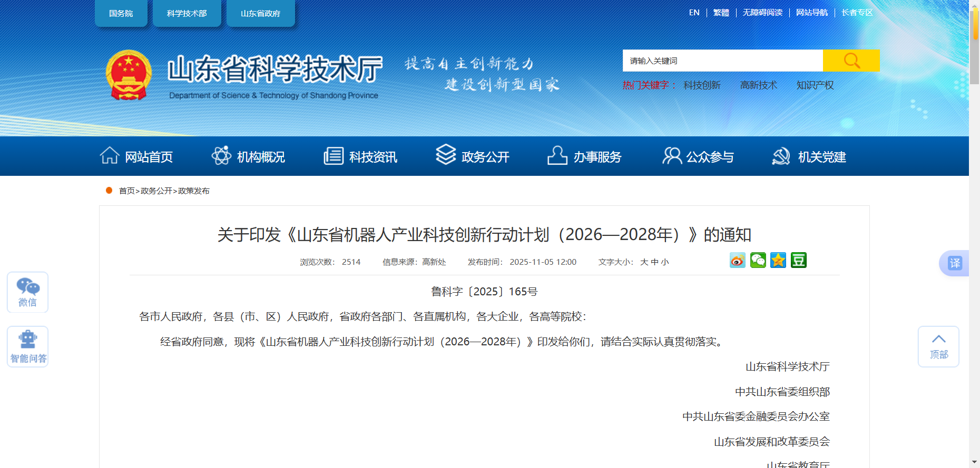Open the WeChat sidebar widget

coord(27,292)
